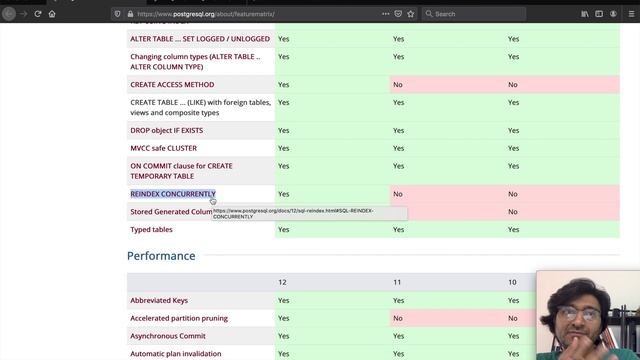
Task: Open Accelerated partition pruning link
Action: [x=179, y=318]
